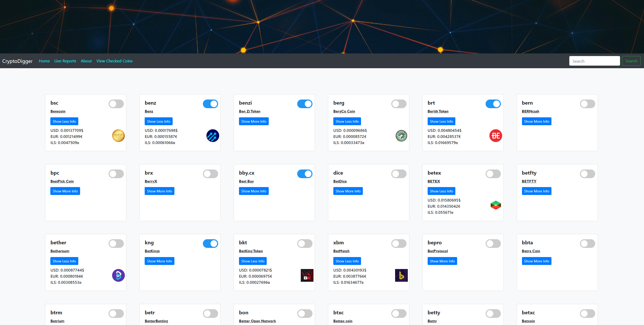Click the Benz coin striped blue logo

click(x=213, y=136)
